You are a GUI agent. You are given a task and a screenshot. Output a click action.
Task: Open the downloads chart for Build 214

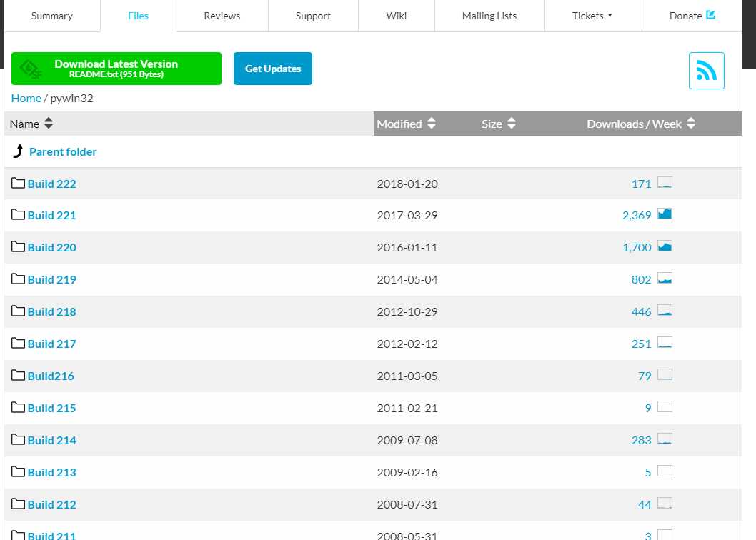[665, 439]
